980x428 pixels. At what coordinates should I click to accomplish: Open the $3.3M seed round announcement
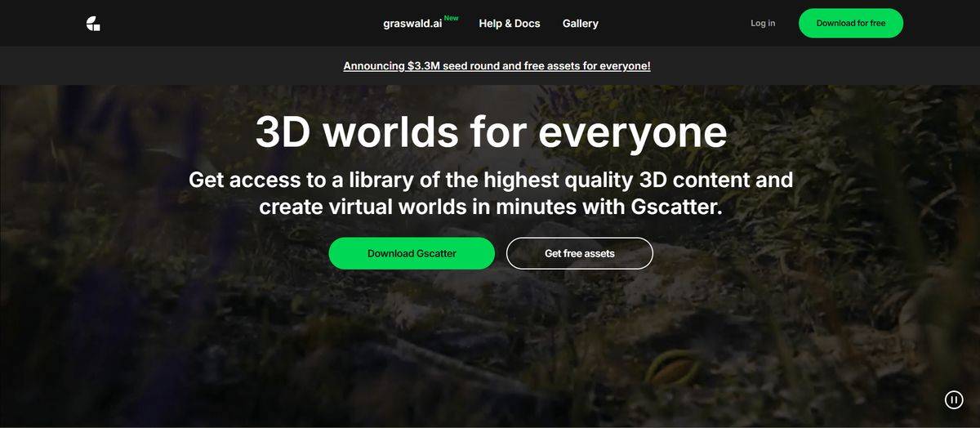pyautogui.click(x=497, y=66)
